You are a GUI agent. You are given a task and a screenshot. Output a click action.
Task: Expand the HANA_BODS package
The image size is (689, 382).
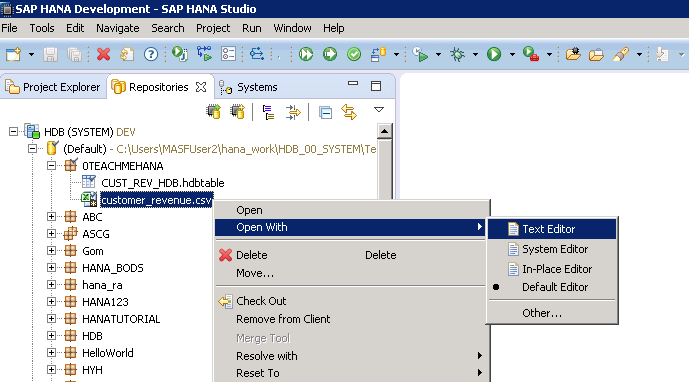click(51, 268)
